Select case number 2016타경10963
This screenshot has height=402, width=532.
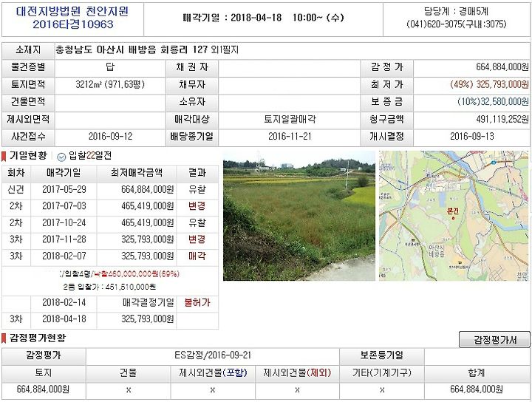[73, 24]
